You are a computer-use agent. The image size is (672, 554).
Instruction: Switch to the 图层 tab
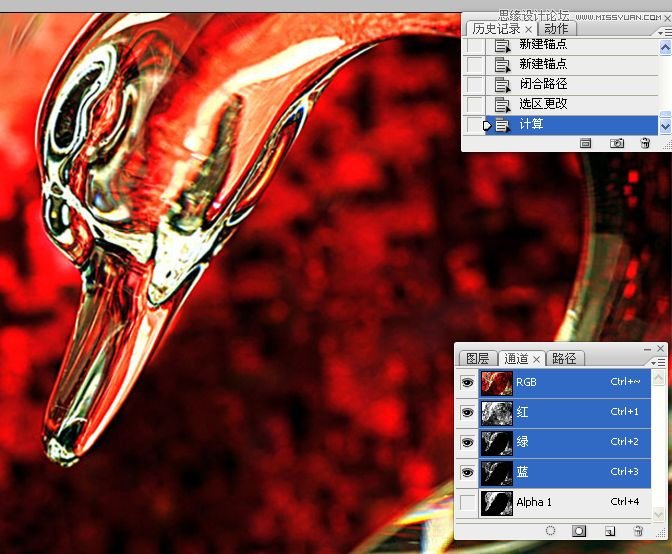[x=478, y=359]
